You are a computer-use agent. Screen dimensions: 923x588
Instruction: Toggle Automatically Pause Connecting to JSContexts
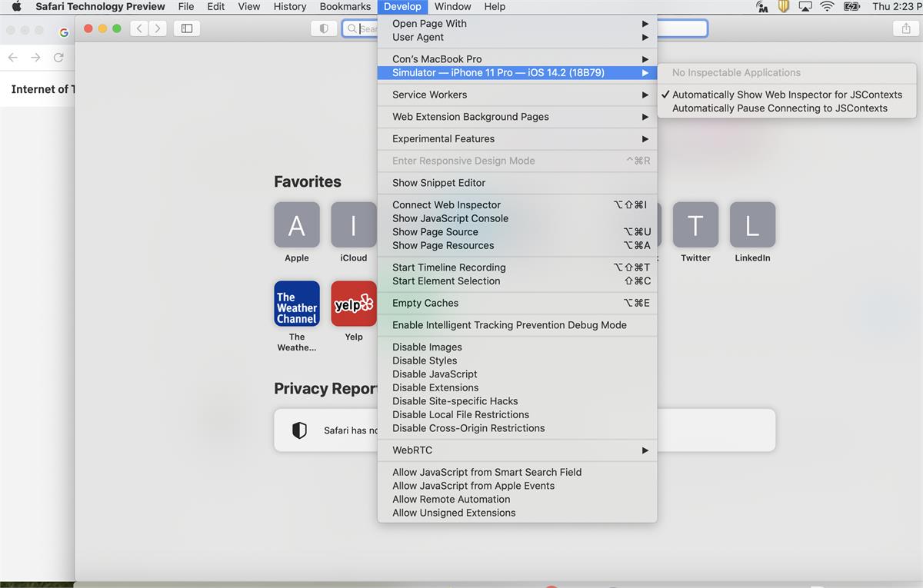(787, 108)
